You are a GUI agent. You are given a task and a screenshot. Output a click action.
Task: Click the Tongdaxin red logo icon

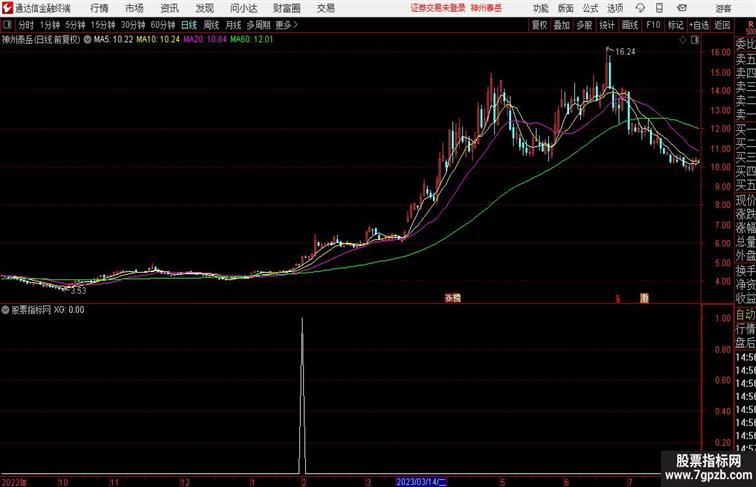point(8,8)
